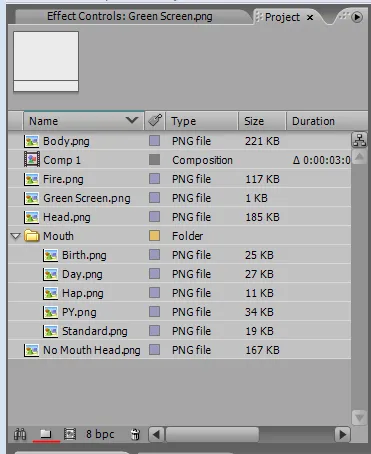Click the PY.png image icon
This screenshot has width=371, height=454.
click(x=51, y=312)
